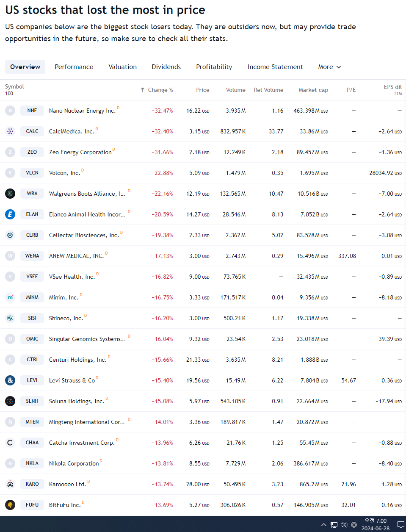Click the Singular Genomics logo icon
Viewport: 406px width, 532px height.
tap(10, 339)
